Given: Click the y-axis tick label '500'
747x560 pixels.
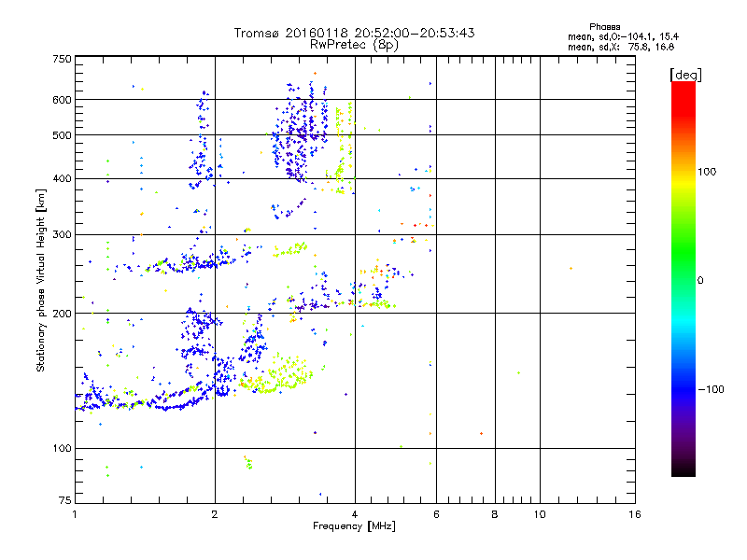Looking at the screenshot, I should coord(62,135).
